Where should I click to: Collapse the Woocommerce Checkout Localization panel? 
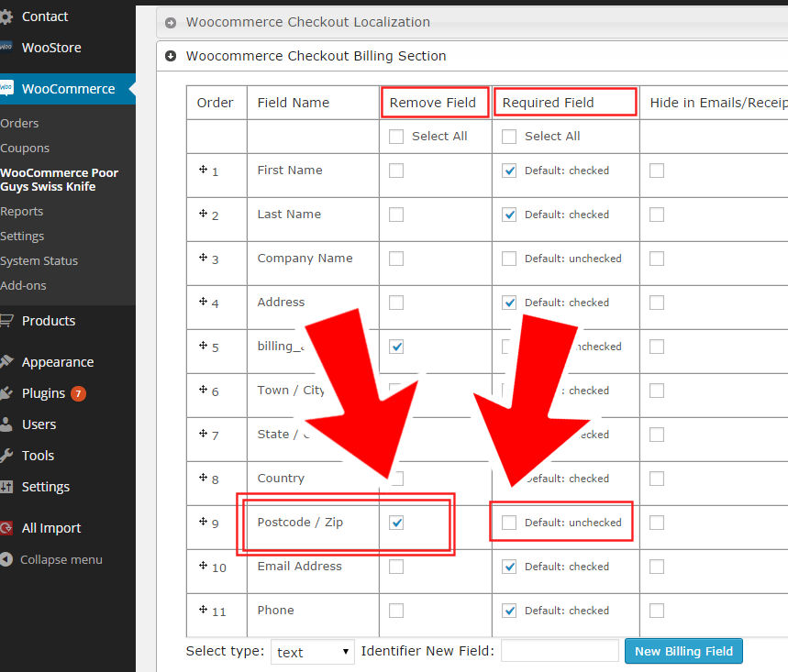(x=170, y=22)
